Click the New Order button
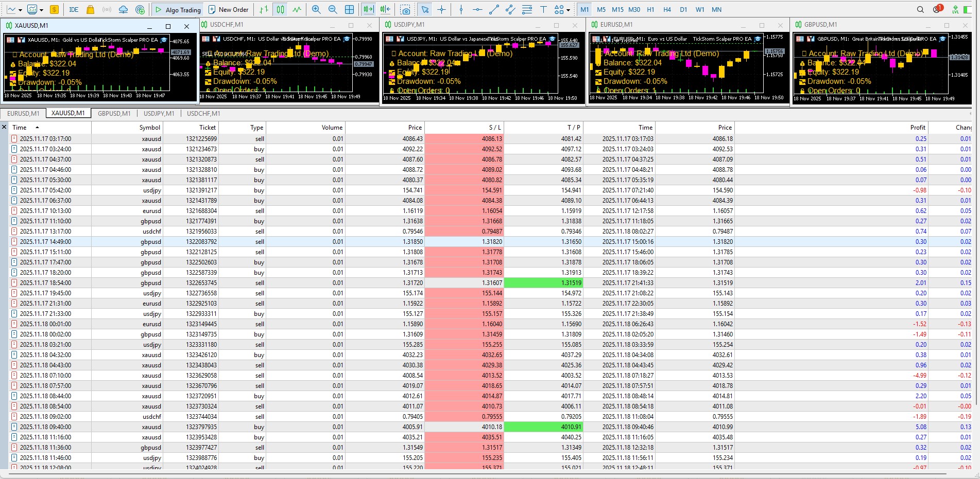The height and width of the screenshot is (479, 980). pos(228,9)
